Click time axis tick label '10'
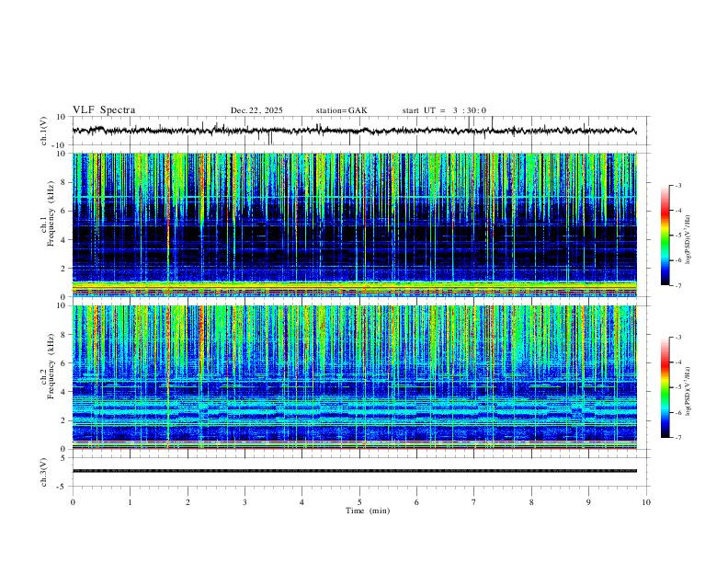728x563 pixels. point(646,502)
